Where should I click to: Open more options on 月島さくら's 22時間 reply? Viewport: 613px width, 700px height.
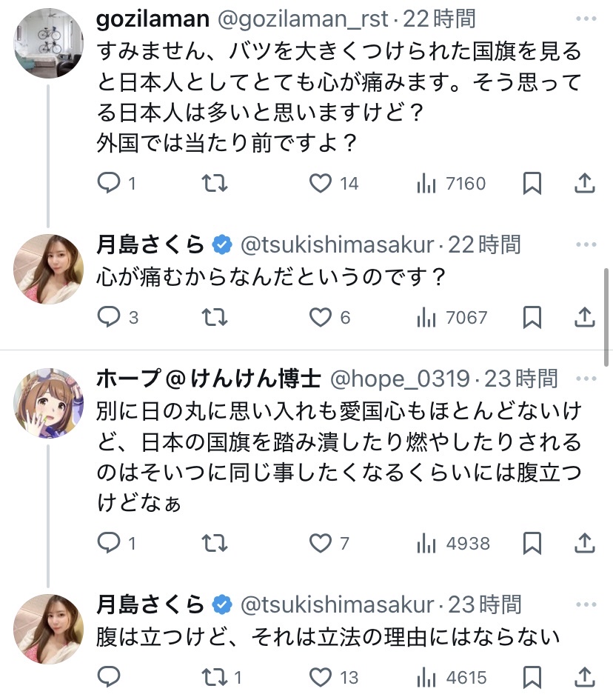click(x=585, y=244)
